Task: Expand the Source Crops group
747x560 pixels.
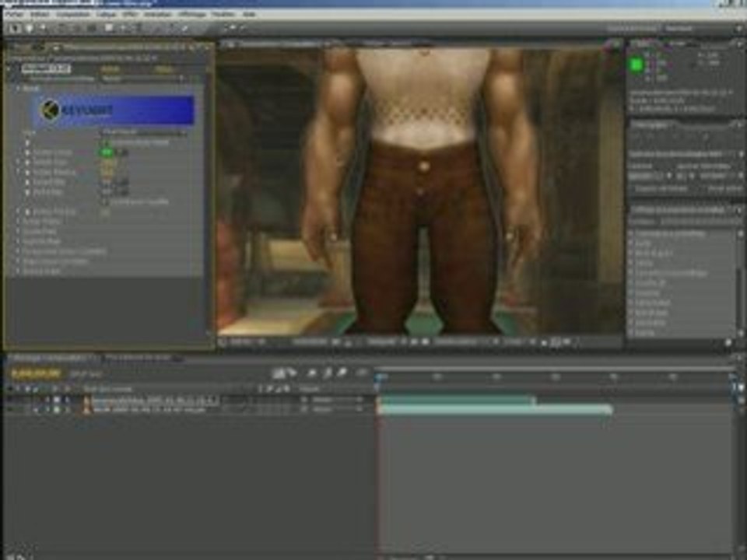Action: point(19,271)
